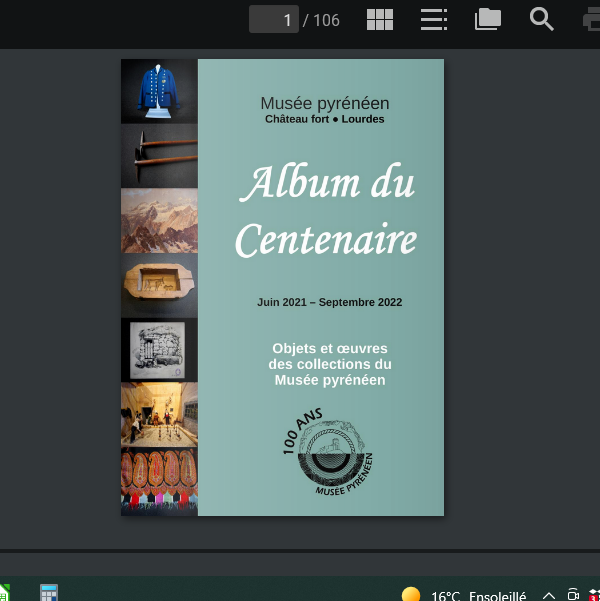
Task: Click the blue jacket photo on cover
Action: (159, 91)
